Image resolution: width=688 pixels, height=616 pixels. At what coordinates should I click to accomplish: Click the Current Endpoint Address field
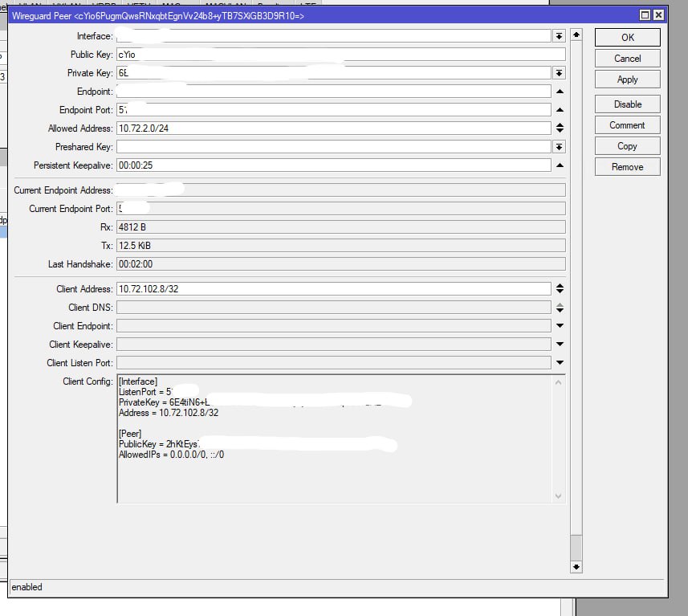(341, 190)
